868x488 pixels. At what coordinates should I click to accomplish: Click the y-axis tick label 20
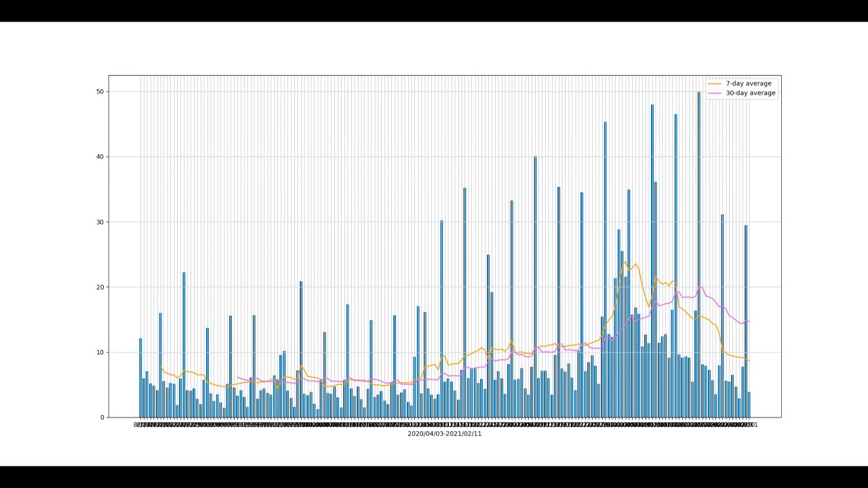(100, 287)
